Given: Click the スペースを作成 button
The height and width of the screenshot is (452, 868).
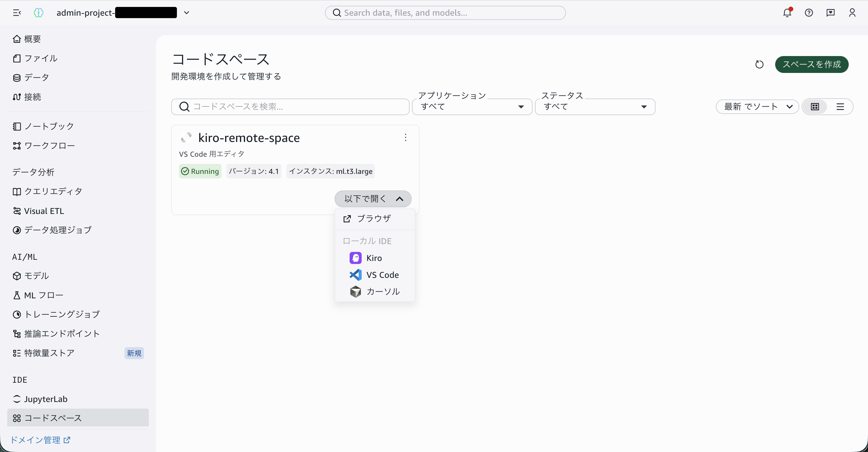Looking at the screenshot, I should pos(812,64).
